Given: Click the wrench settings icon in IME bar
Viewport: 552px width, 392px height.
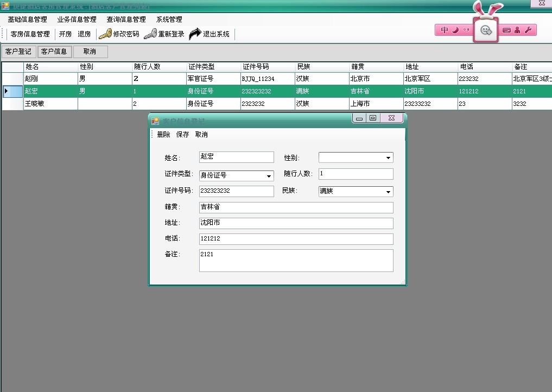Looking at the screenshot, I should click(528, 30).
